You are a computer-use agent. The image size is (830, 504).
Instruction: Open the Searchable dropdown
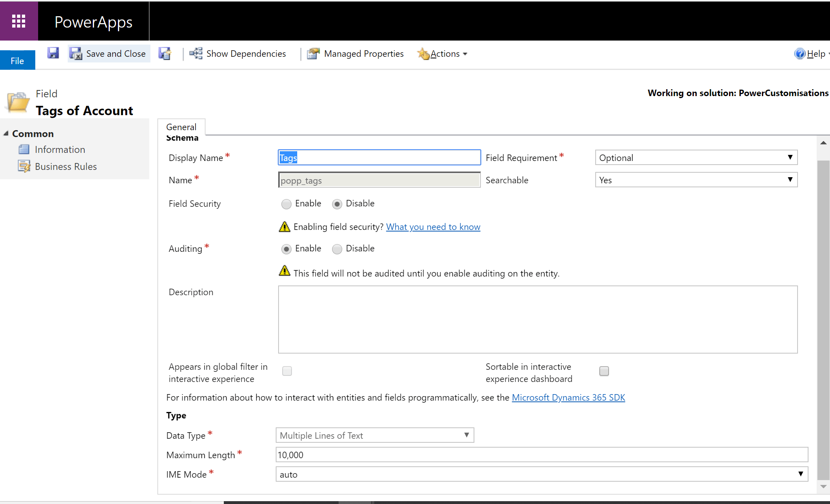click(x=696, y=180)
